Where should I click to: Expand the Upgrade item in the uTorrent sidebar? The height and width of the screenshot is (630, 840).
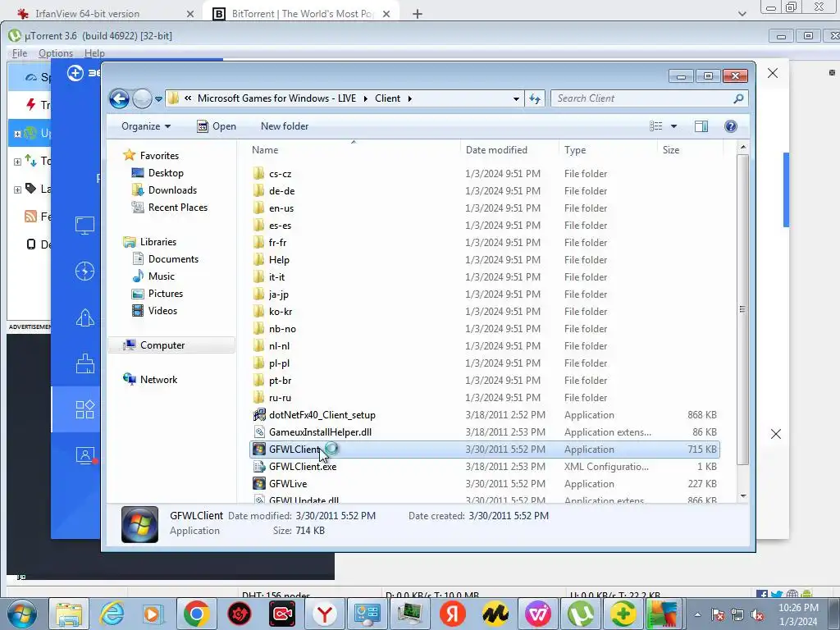pos(17,134)
